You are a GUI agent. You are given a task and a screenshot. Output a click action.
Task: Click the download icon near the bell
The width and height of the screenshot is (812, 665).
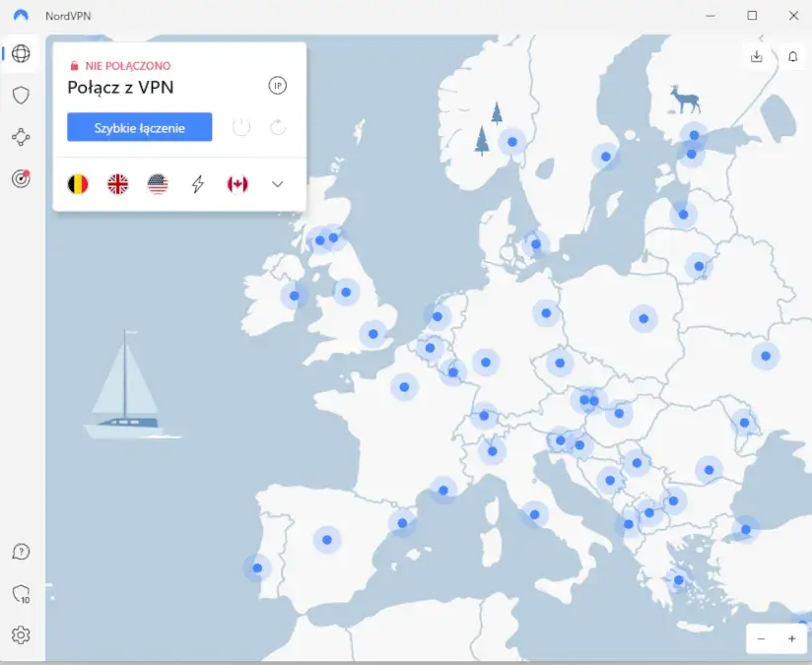757,56
